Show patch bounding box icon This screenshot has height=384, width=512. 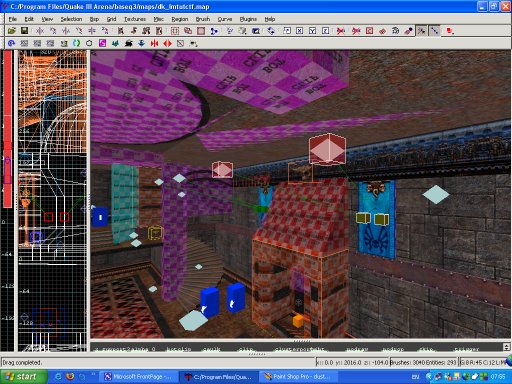point(370,31)
